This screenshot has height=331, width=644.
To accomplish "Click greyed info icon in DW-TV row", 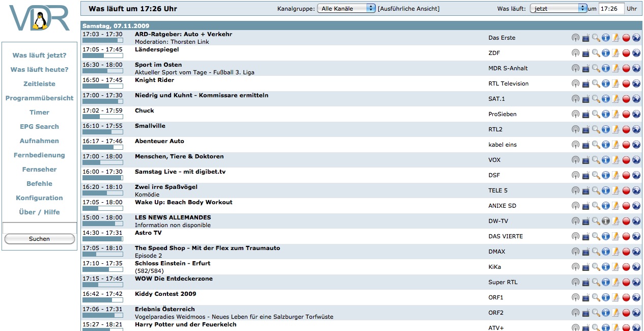I will pos(606,221).
